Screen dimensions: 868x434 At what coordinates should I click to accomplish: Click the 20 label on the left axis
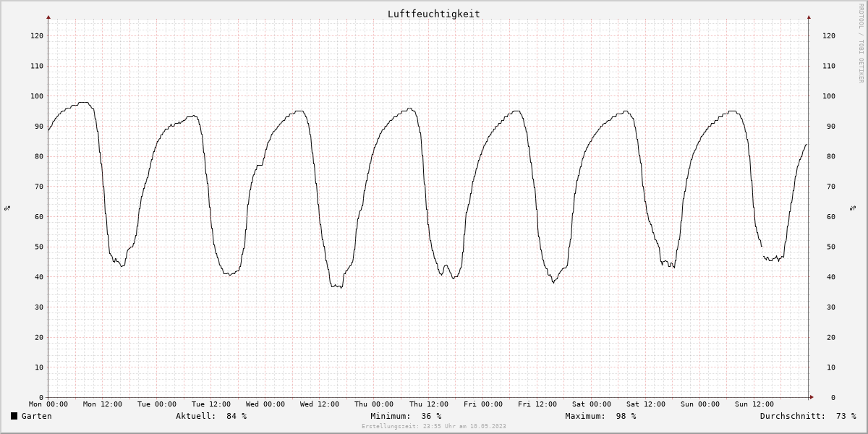click(39, 337)
